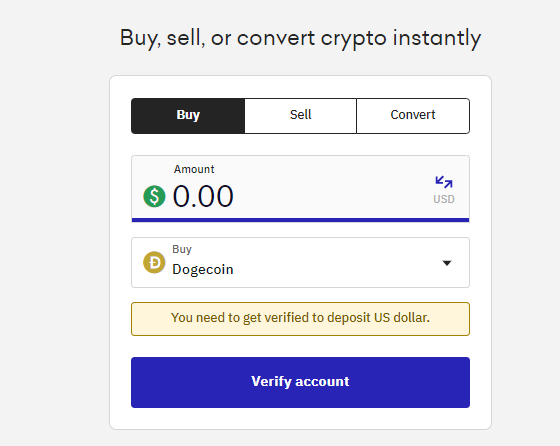Viewport: 560px width, 446px height.
Task: Click the Verify account button
Action: (x=300, y=382)
